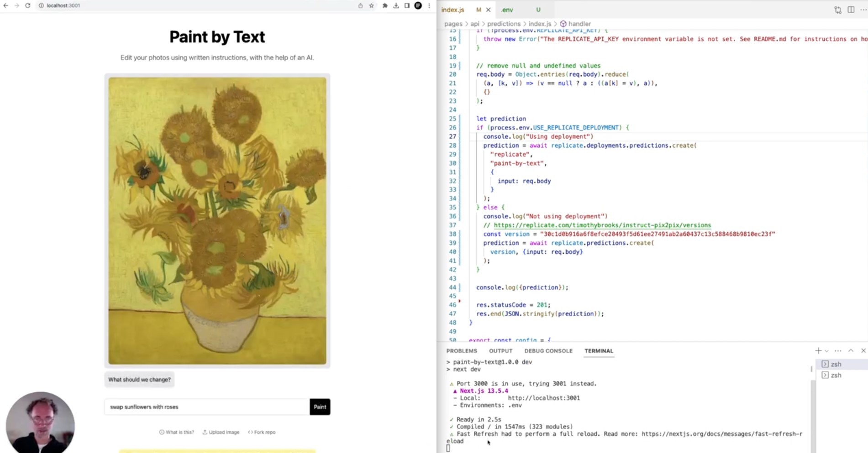Reload the localhost page

coord(27,5)
